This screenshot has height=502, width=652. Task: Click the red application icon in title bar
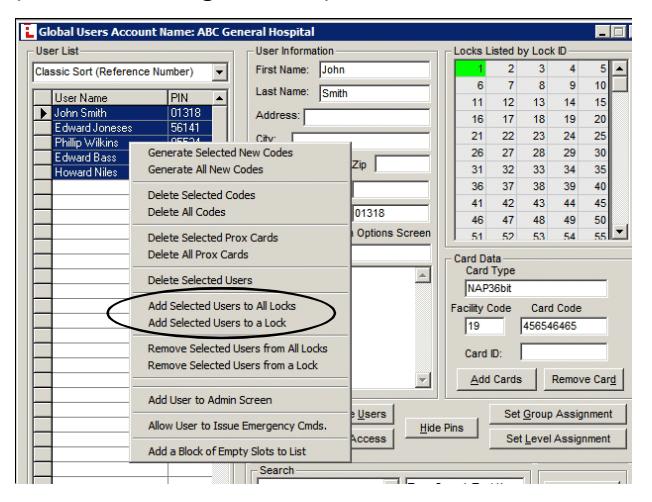point(27,32)
